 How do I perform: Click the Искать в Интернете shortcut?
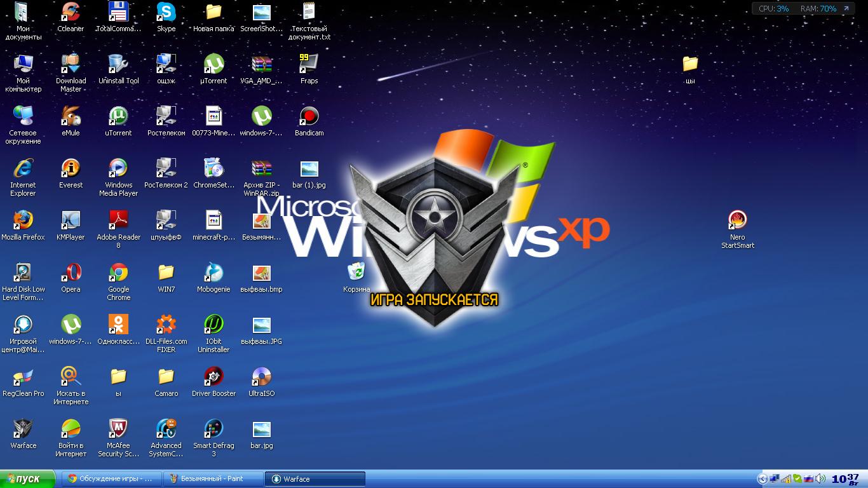[x=71, y=386]
